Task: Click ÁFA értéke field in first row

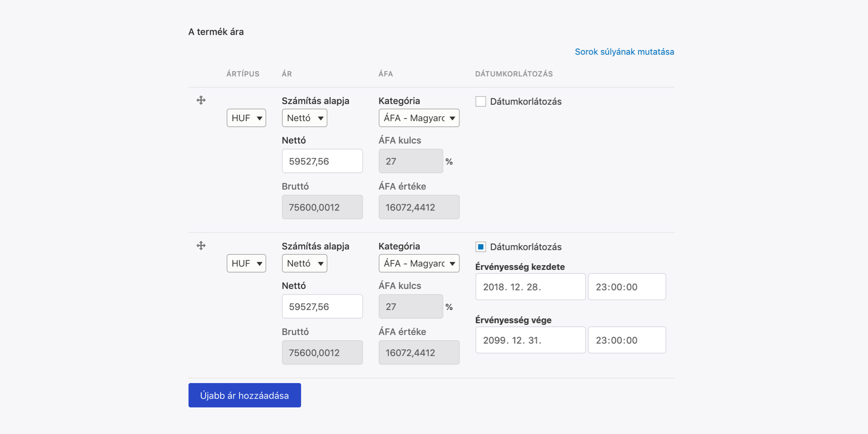Action: (x=419, y=207)
